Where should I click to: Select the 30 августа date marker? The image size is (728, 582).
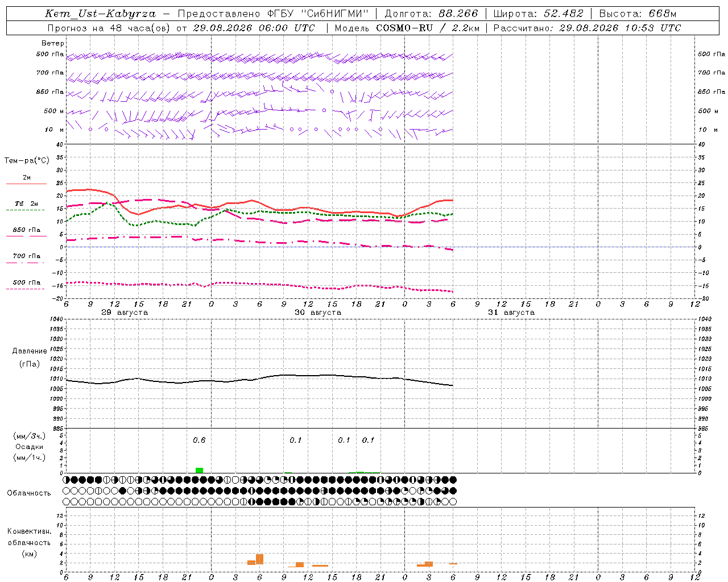318,313
